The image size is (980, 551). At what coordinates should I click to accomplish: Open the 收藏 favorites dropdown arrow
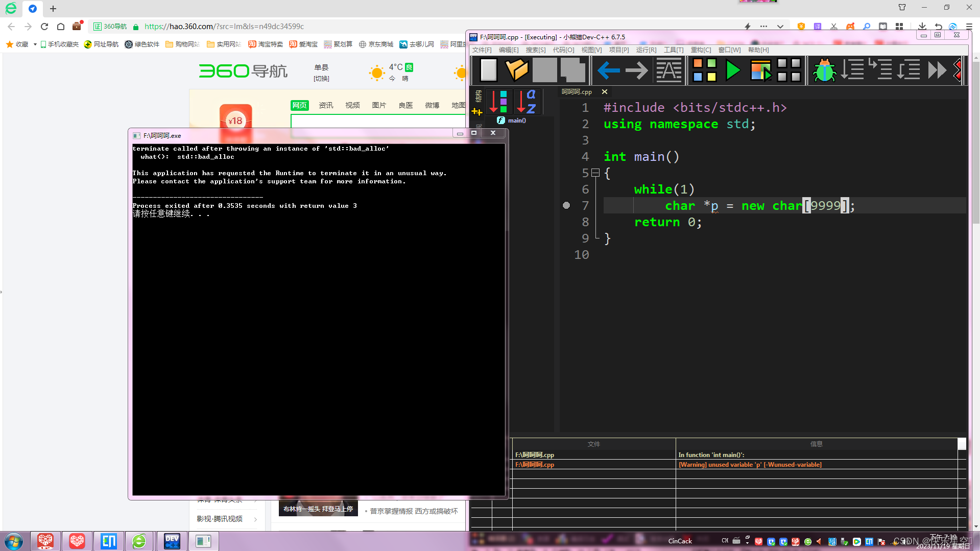pyautogui.click(x=35, y=44)
